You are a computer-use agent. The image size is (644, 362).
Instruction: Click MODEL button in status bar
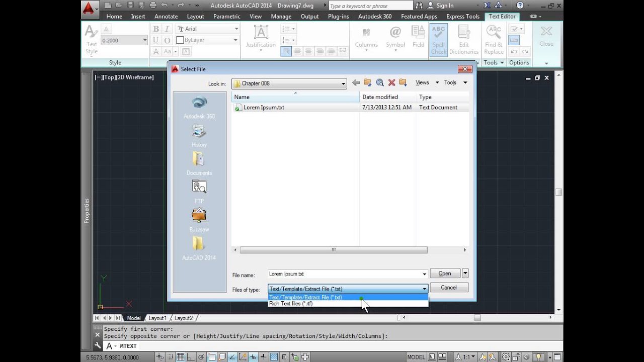416,357
